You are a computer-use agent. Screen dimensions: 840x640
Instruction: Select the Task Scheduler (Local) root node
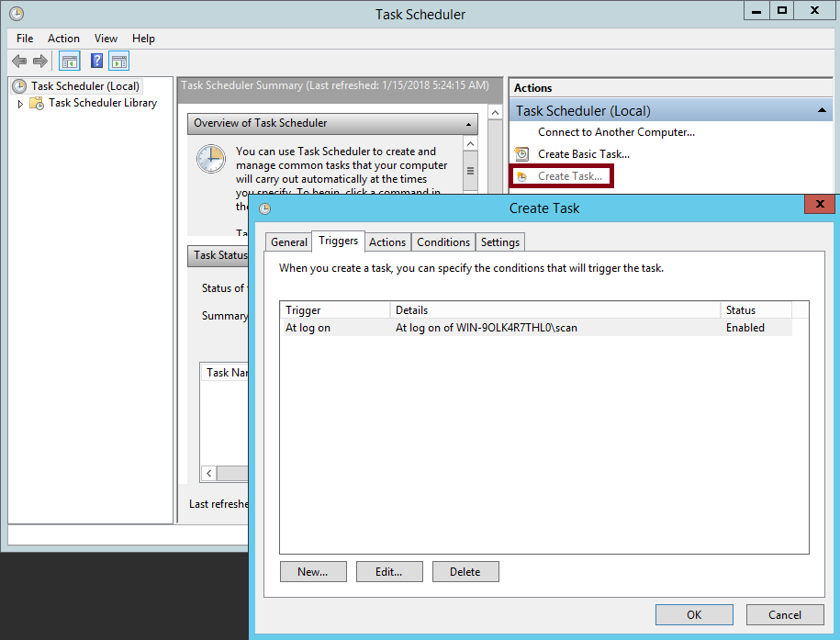[84, 86]
